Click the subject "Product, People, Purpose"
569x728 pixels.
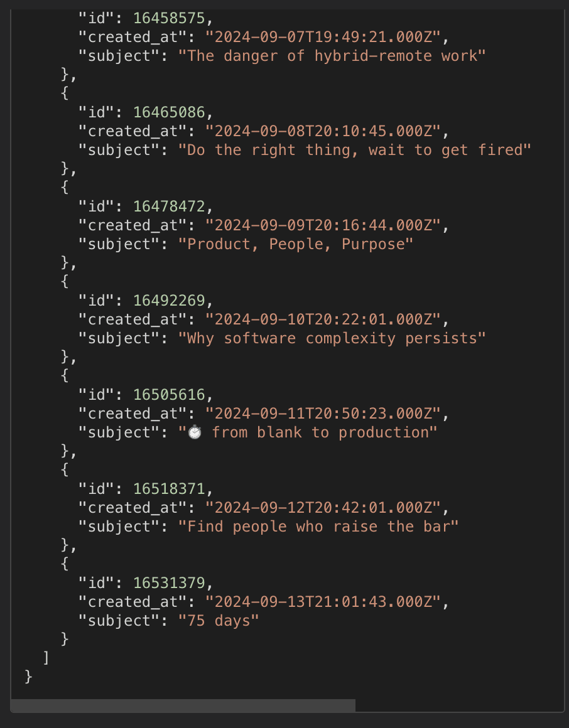coord(296,244)
